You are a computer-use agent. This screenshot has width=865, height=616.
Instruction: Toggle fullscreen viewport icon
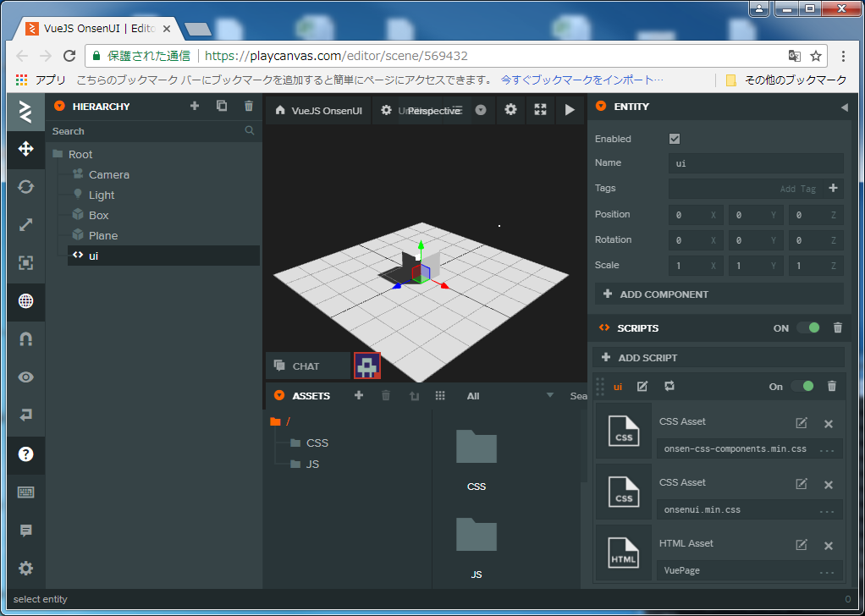(540, 110)
